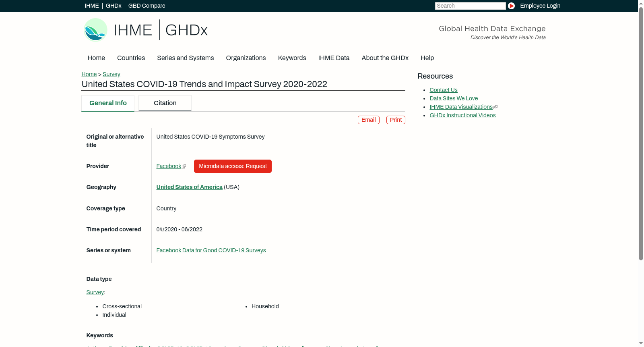Viewport: 644px width, 347px height.
Task: Open Countries menu
Action: (x=131, y=58)
